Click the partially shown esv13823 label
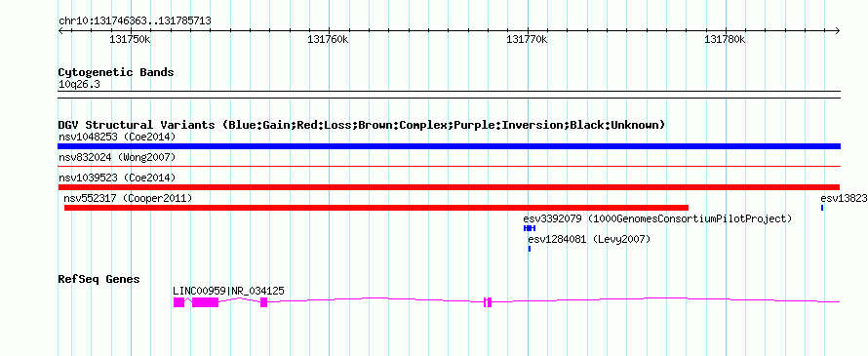Image resolution: width=868 pixels, height=356 pixels. point(844,198)
